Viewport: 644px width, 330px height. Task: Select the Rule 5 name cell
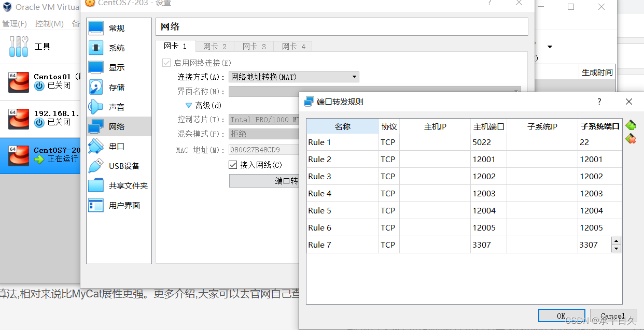point(343,210)
